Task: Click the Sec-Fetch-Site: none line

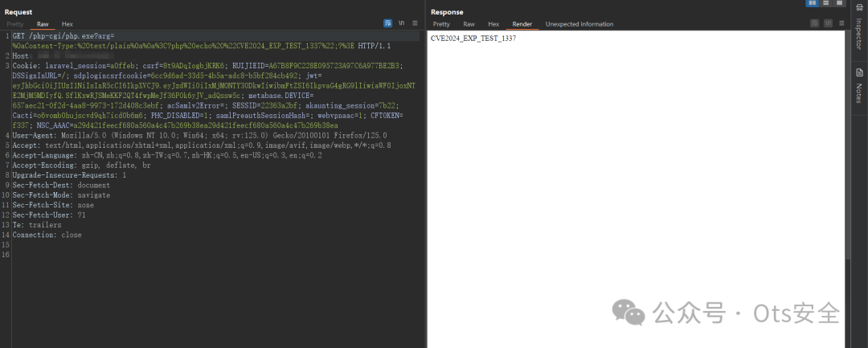Action: tap(53, 205)
